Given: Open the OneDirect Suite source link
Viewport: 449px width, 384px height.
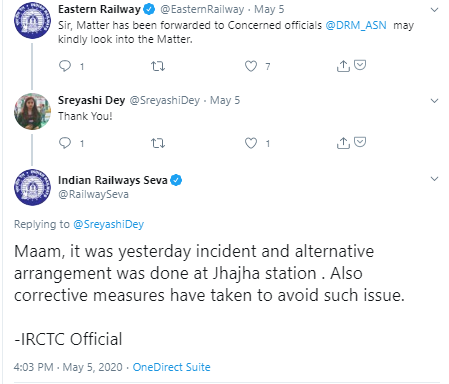Looking at the screenshot, I should pyautogui.click(x=171, y=367).
